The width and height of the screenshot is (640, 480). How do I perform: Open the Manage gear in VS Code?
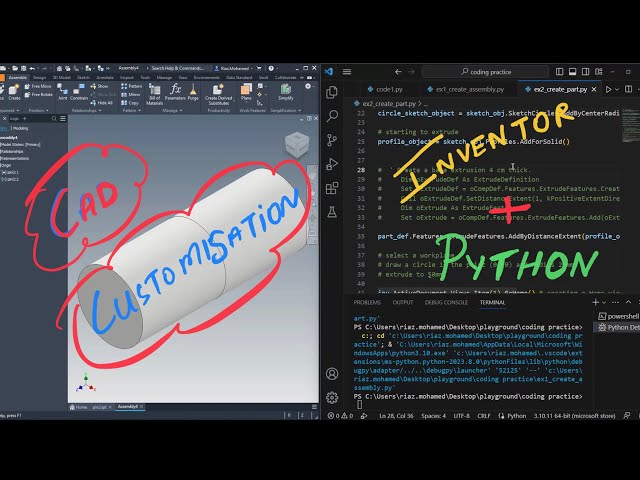coord(332,397)
